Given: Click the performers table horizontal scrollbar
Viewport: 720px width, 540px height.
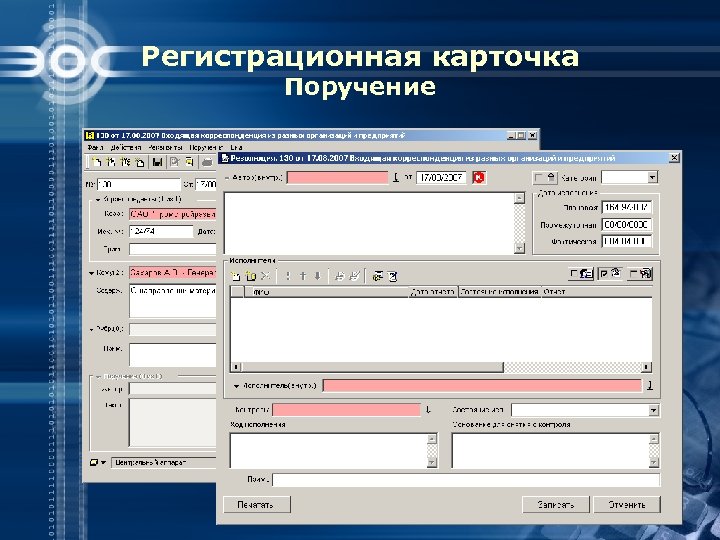Looking at the screenshot, I should pyautogui.click(x=441, y=367).
